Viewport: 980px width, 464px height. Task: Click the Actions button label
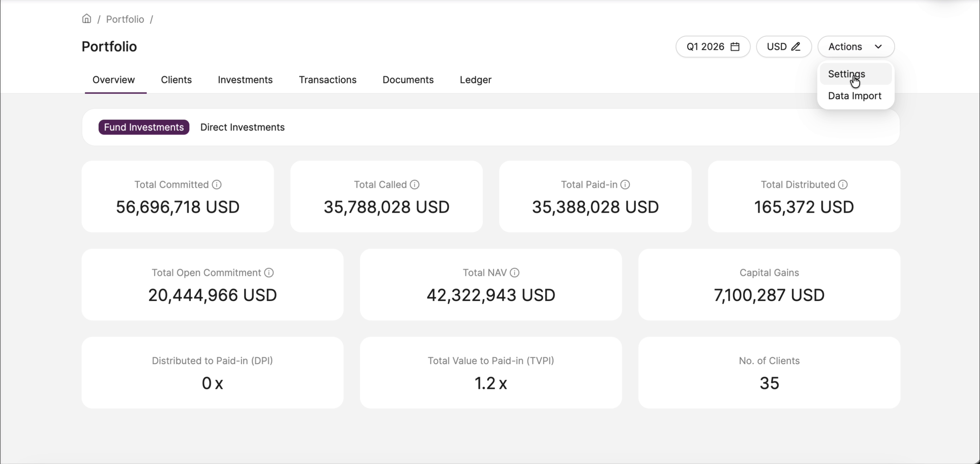845,47
